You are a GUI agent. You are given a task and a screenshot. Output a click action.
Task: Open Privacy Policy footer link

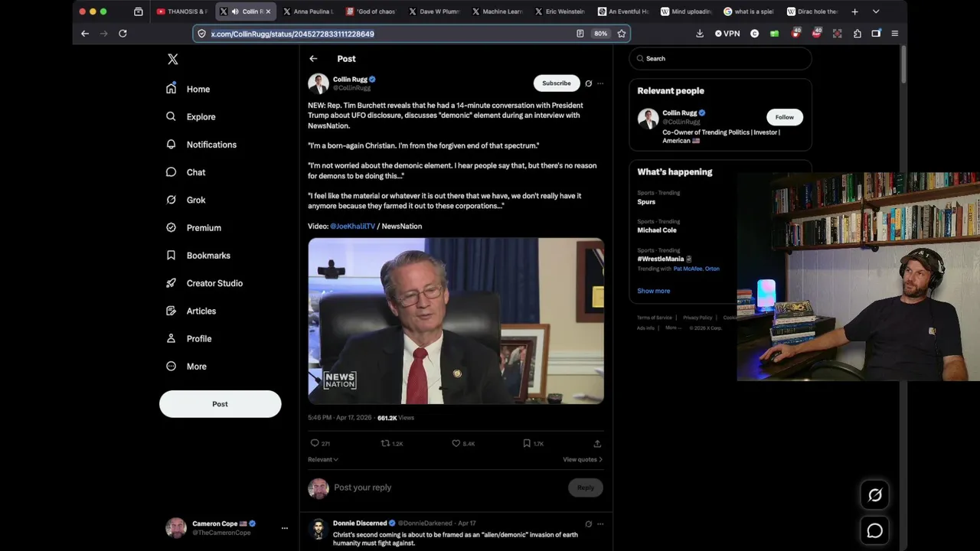click(x=697, y=318)
